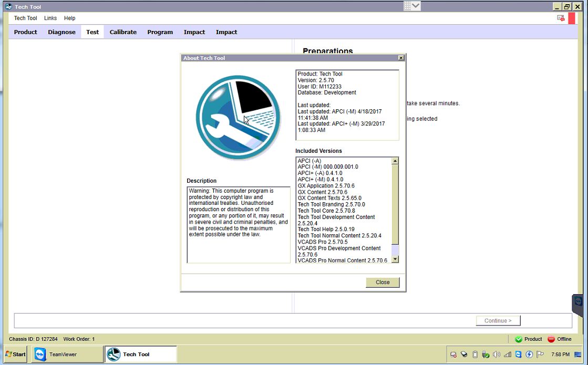Click the Included Versions scrollbar thumb
588x365 pixels.
click(x=395, y=205)
